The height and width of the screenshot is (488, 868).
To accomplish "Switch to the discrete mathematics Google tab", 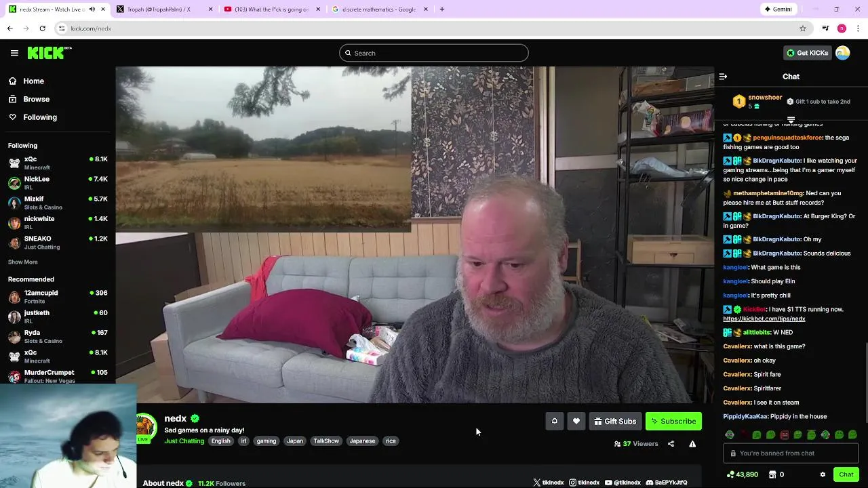I will click(380, 9).
